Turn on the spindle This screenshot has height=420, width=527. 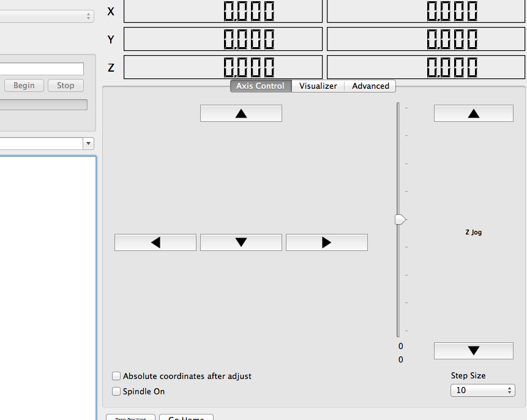tap(116, 391)
